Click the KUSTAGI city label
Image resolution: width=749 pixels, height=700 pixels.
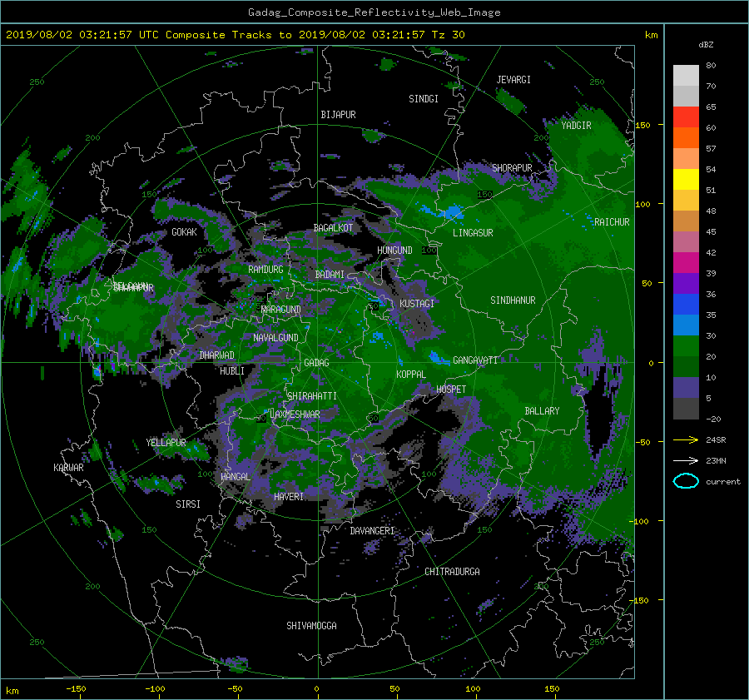pyautogui.click(x=417, y=304)
